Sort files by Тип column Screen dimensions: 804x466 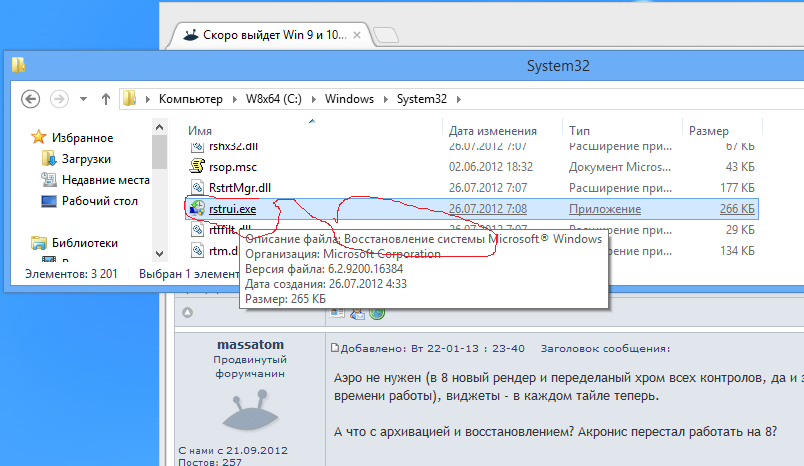point(579,131)
